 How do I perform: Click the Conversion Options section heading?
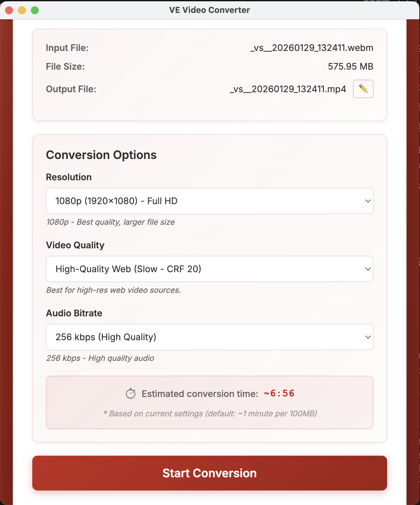[101, 155]
